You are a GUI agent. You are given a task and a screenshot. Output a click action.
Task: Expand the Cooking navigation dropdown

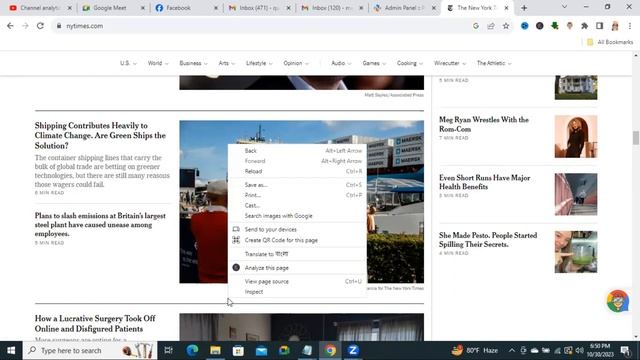click(410, 63)
